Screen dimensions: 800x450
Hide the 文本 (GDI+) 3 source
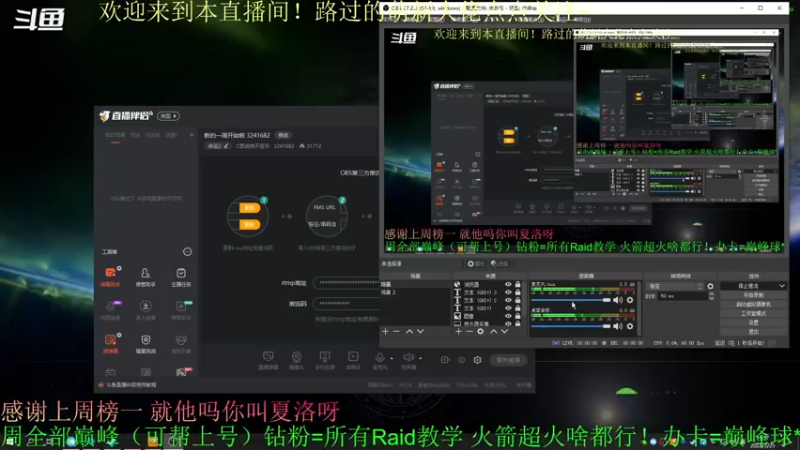click(508, 292)
